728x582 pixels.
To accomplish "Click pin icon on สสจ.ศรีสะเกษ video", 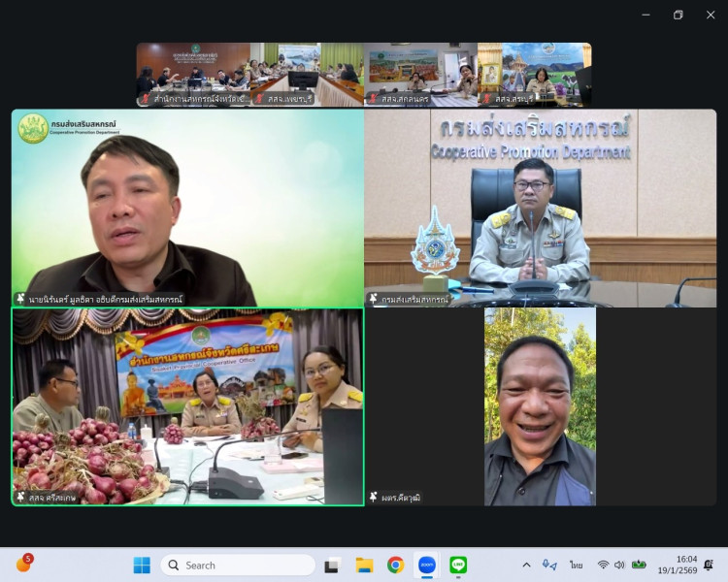I will tap(20, 497).
